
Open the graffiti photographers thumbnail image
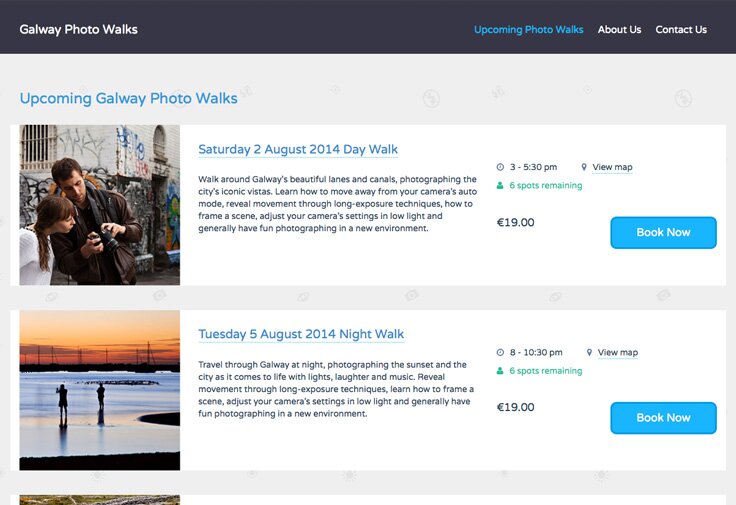tap(100, 205)
